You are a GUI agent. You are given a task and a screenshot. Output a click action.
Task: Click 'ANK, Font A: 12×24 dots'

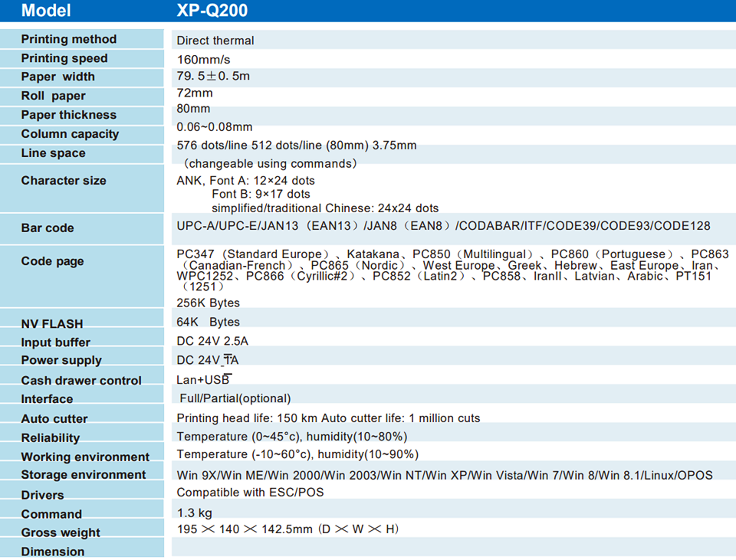[x=245, y=181]
